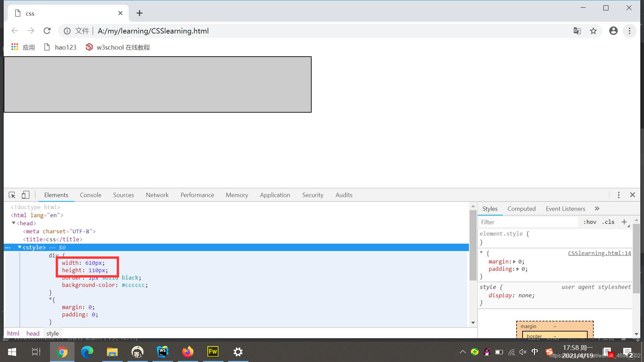Open the Google Translate page icon
The height and width of the screenshot is (362, 644).
577,31
